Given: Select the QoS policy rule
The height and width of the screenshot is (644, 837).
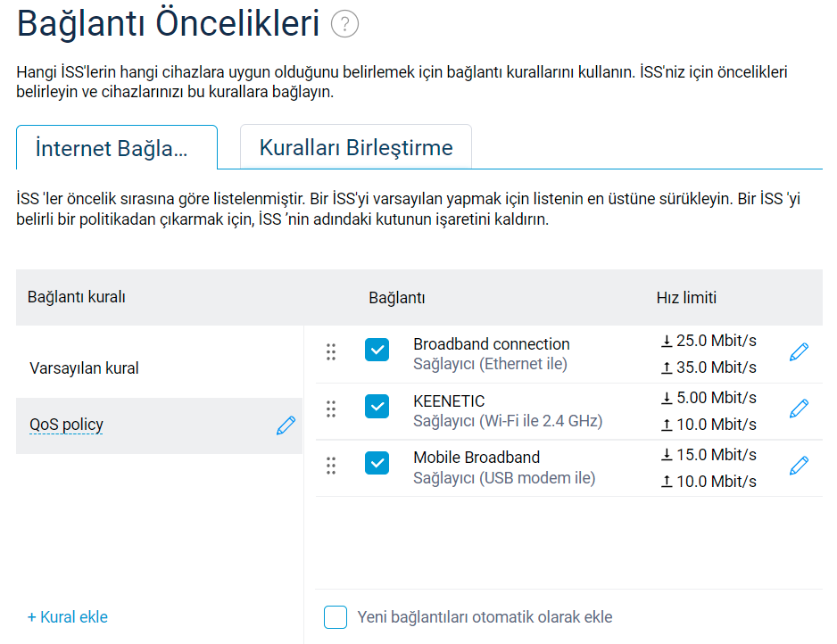Looking at the screenshot, I should point(66,425).
